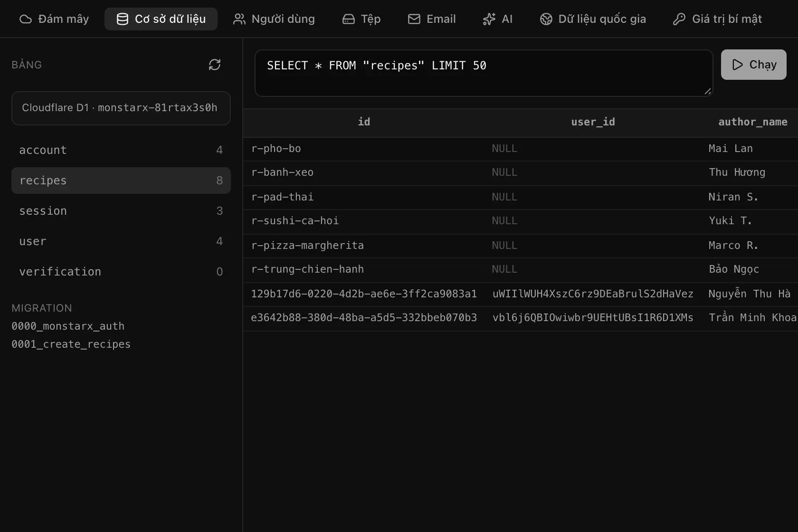Click the drive icon beside Tệp
This screenshot has height=532, width=798.
(x=349, y=19)
